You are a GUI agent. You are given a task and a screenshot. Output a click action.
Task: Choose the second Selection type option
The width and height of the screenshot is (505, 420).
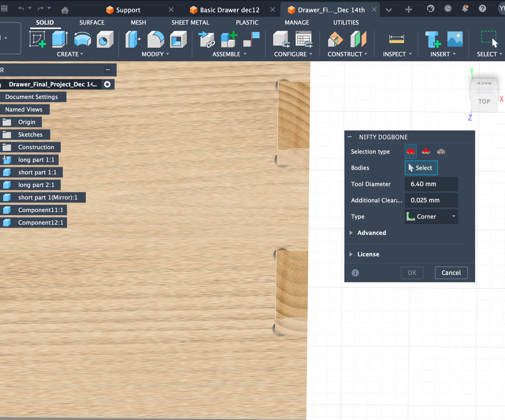point(426,152)
